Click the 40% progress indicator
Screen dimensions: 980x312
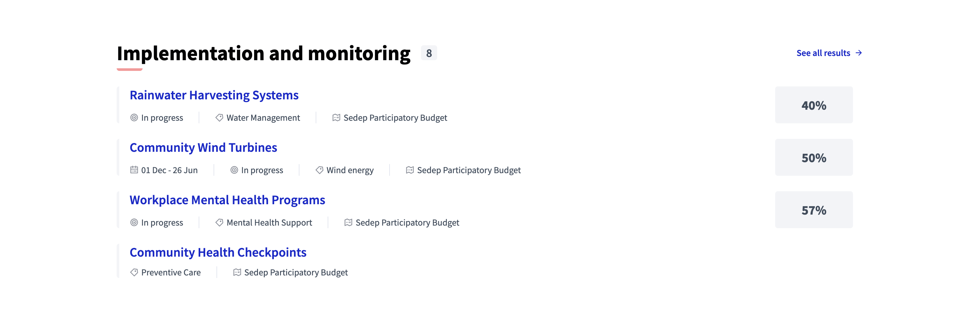pyautogui.click(x=814, y=105)
